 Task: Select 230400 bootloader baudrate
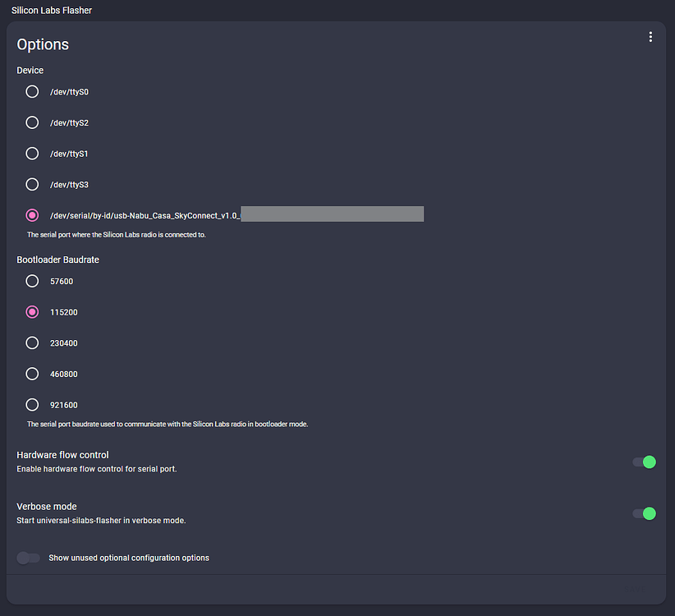coord(32,342)
